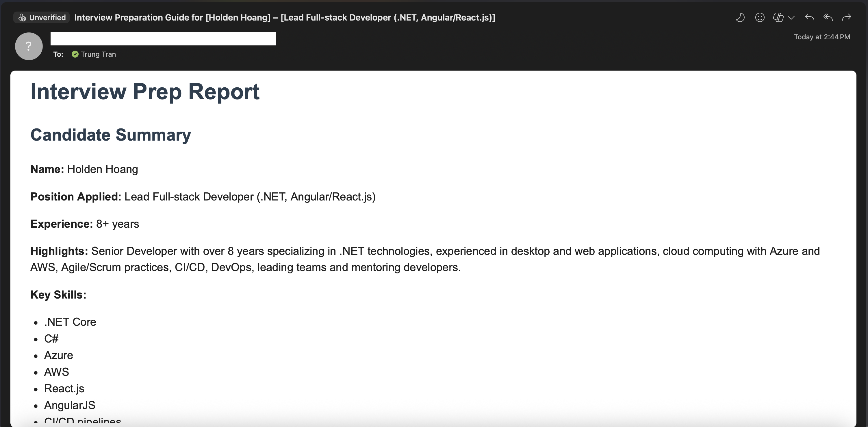Screen dimensions: 868x427
Task: Click the green verified check next to Trung Tran
Action: (75, 54)
